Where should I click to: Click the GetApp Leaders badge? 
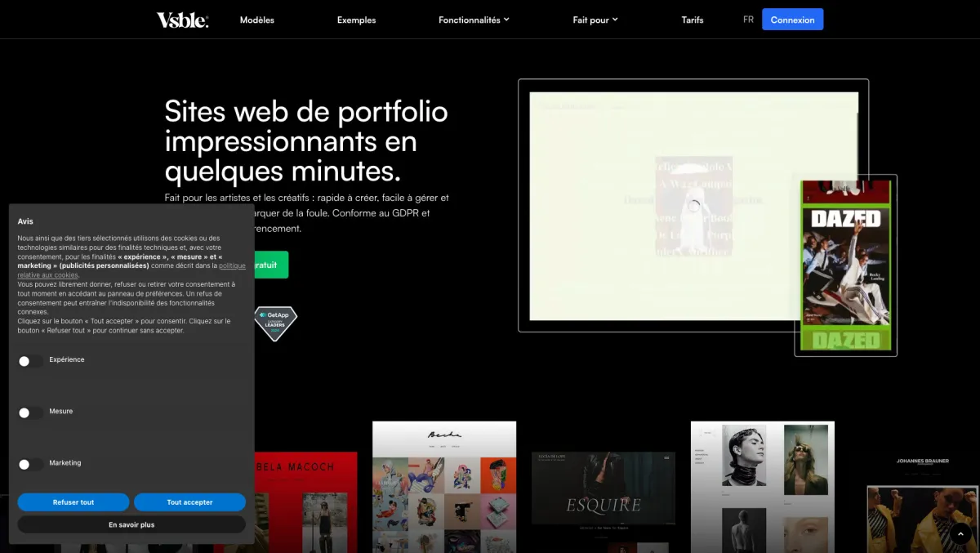click(275, 323)
